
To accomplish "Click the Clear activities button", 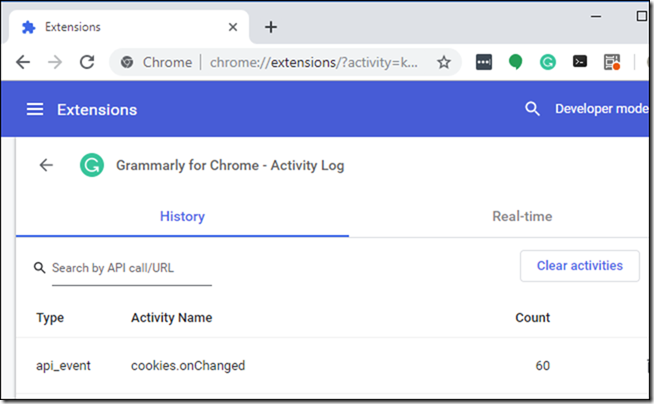I will (x=580, y=266).
